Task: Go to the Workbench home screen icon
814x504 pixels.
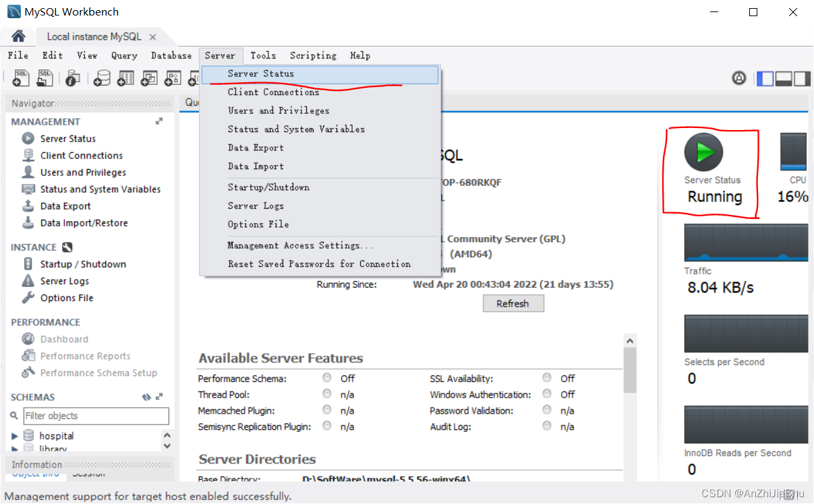Action: tap(18, 36)
